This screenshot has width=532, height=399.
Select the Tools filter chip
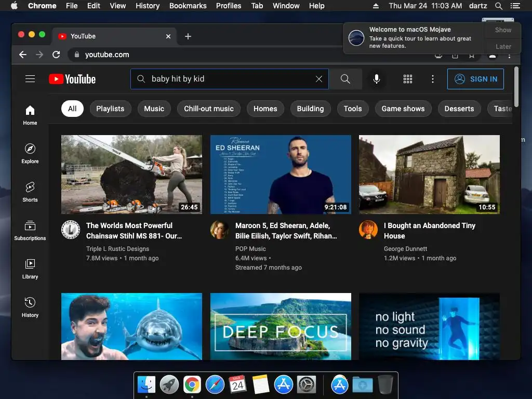pos(353,109)
